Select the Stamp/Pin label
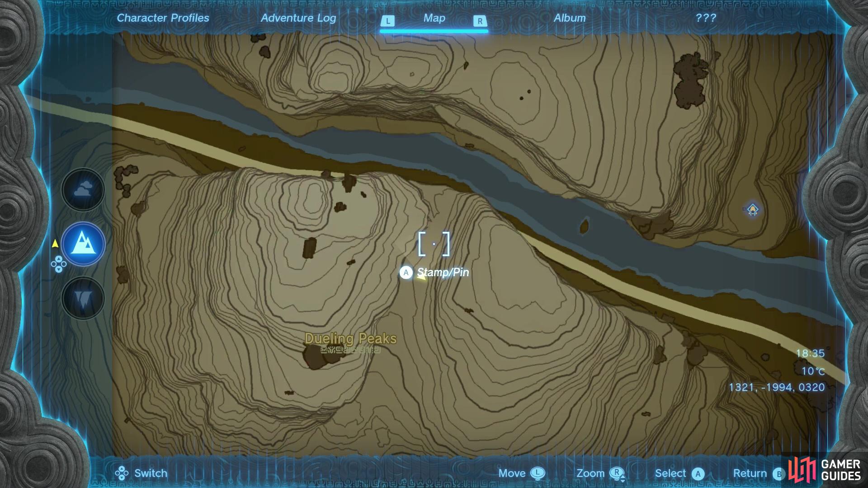 pos(443,272)
